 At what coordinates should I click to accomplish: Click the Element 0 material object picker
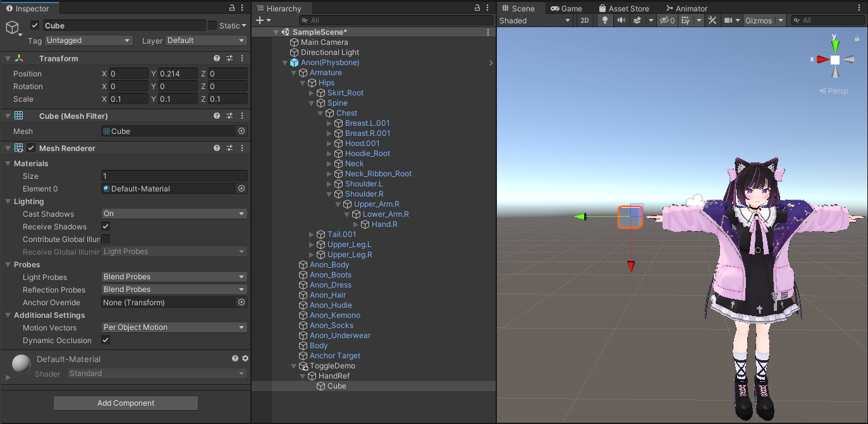coord(241,188)
